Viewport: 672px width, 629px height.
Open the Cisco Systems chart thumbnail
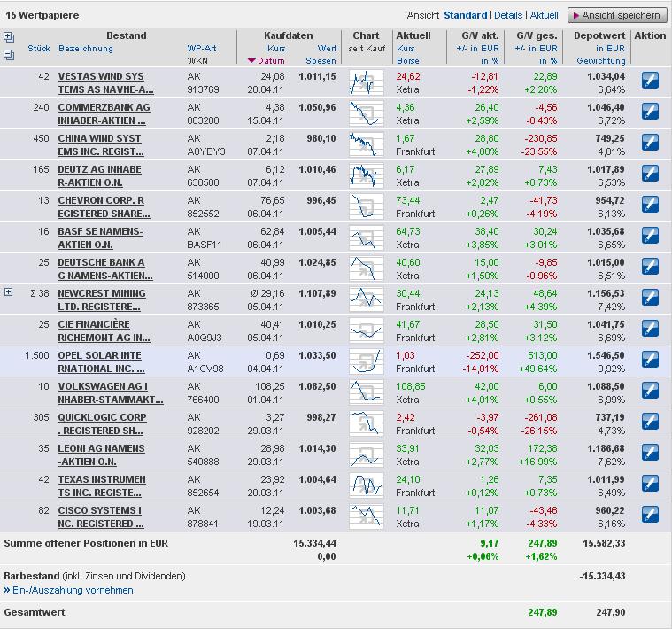366,516
